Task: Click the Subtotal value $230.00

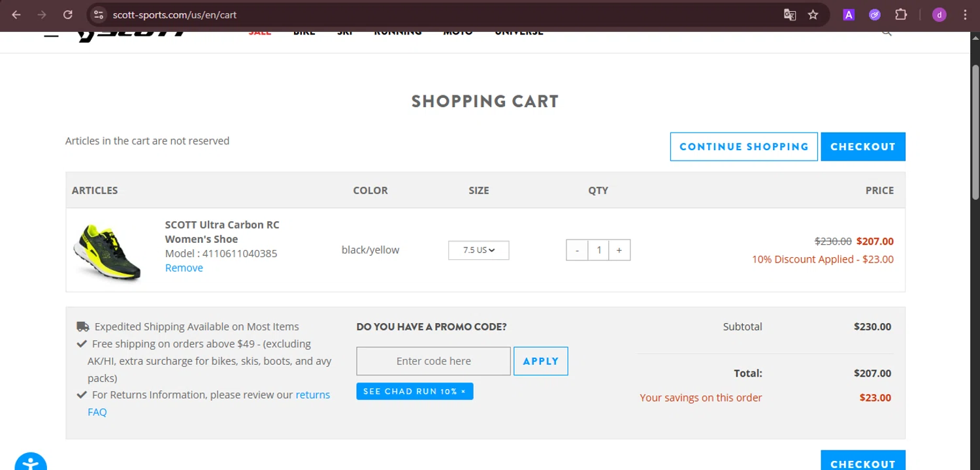Action: 872,326
